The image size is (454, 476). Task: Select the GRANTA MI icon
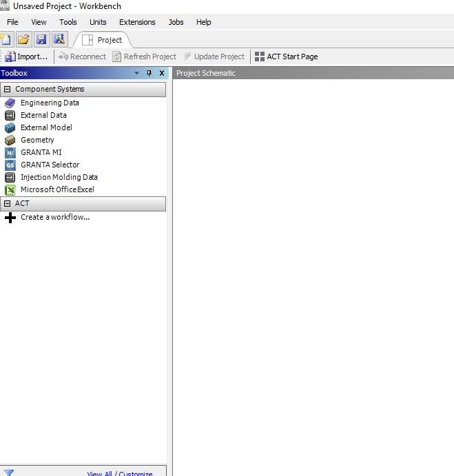[x=10, y=153]
